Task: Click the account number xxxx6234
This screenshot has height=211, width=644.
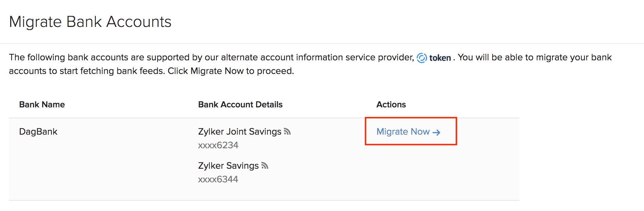Action: [218, 145]
